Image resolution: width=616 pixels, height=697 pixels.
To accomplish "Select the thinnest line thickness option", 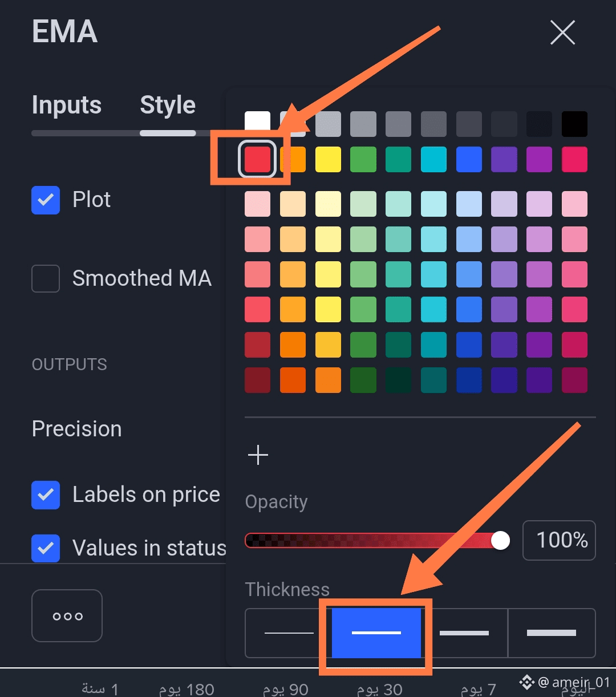I will coord(289,633).
